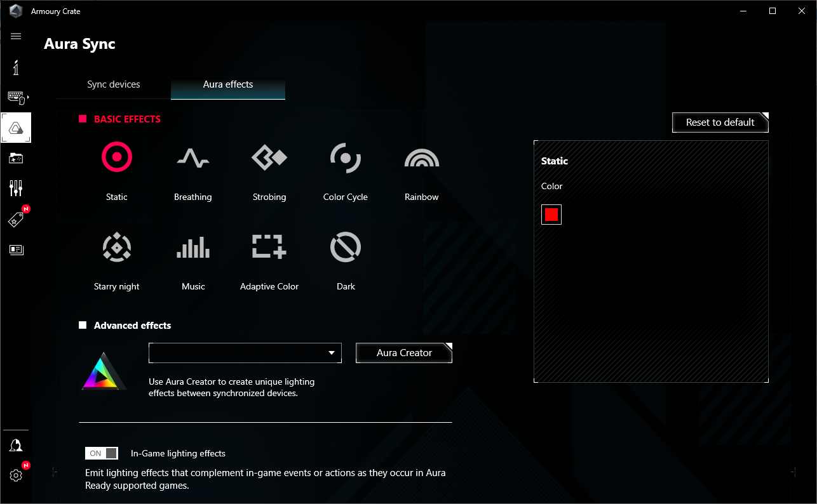Click the In-Game lighting effects label

[178, 453]
